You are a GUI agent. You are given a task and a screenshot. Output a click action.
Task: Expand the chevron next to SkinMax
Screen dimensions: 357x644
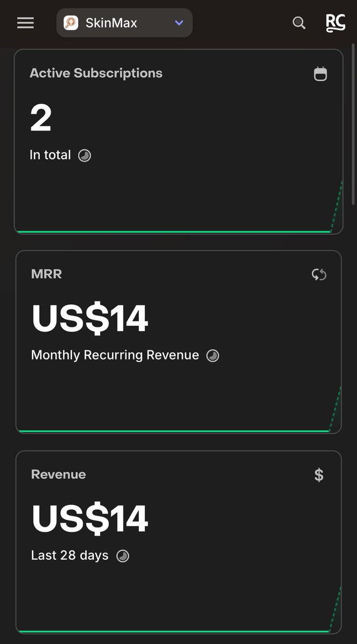pos(180,23)
